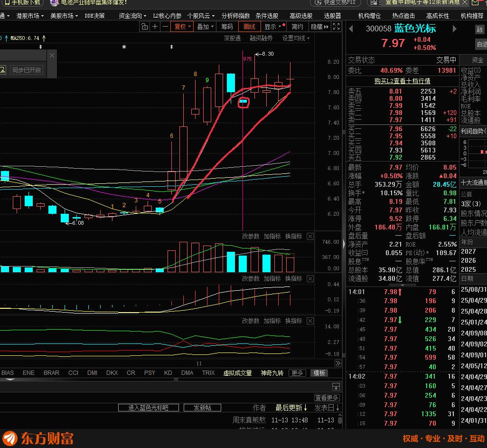The height and width of the screenshot is (448, 487).
Task: Open the mail envelope icon at top right
Action: [x=475, y=2]
